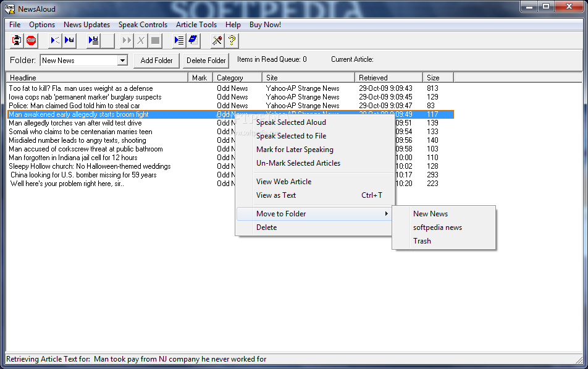Click the speak selected aloud toolbar icon
588x369 pixels.
[x=55, y=40]
